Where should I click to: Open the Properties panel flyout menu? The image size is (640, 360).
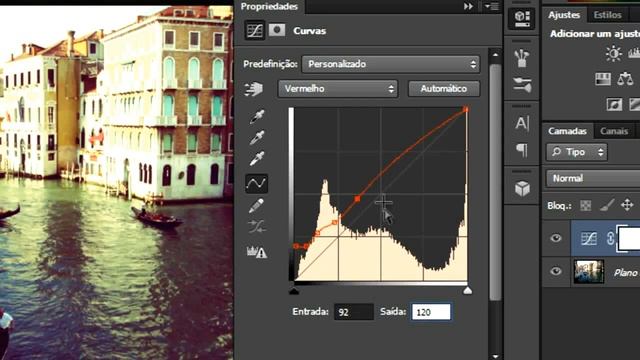[491, 7]
